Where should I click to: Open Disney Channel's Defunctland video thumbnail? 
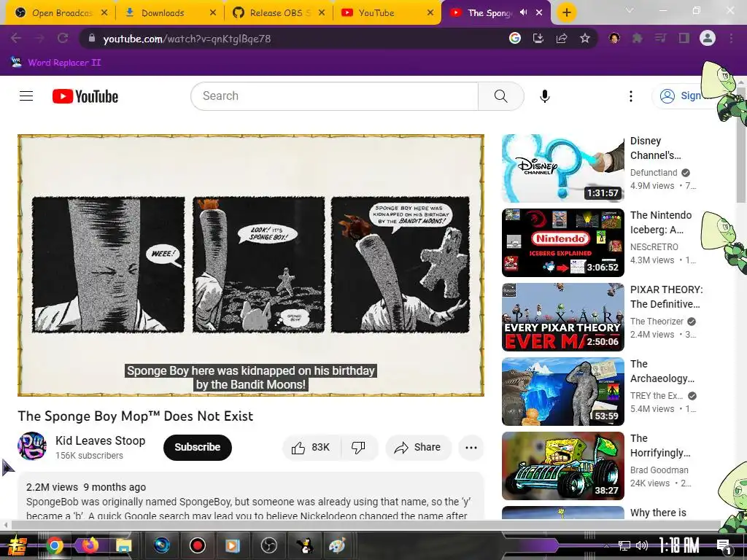(x=562, y=168)
